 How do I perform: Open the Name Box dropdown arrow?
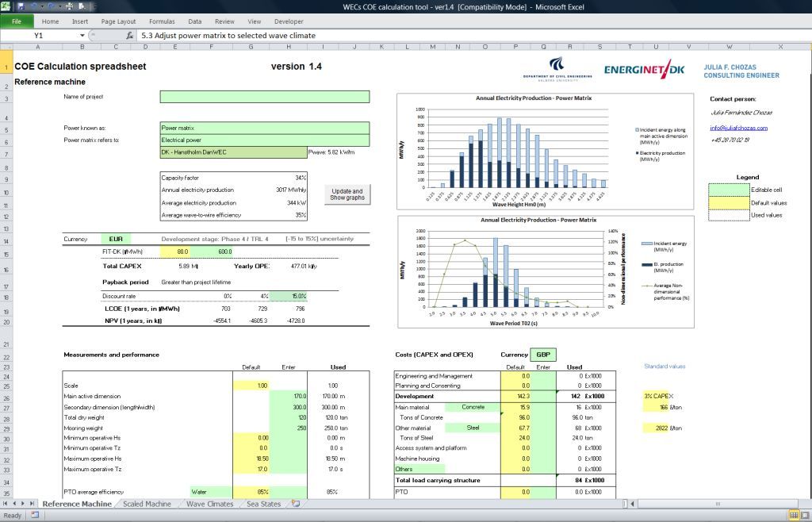click(x=82, y=35)
